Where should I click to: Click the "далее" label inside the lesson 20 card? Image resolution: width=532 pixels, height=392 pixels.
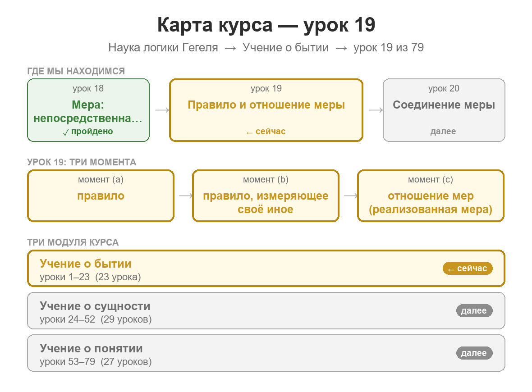coord(443,132)
